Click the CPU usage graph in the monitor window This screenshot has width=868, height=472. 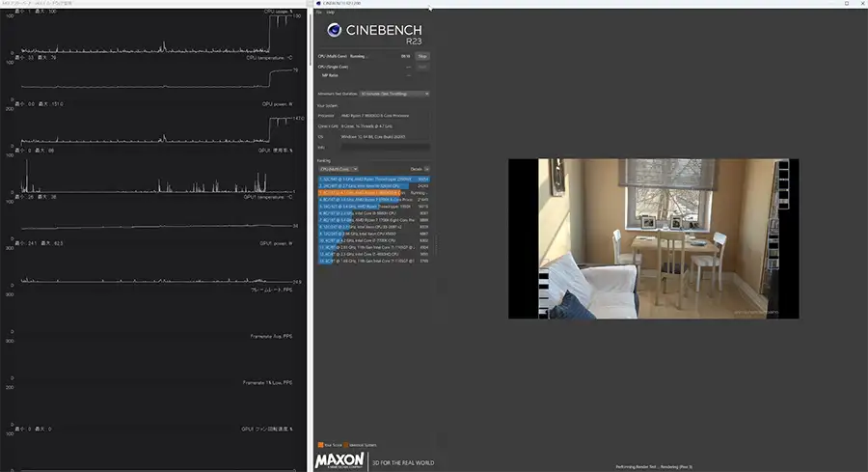156,35
